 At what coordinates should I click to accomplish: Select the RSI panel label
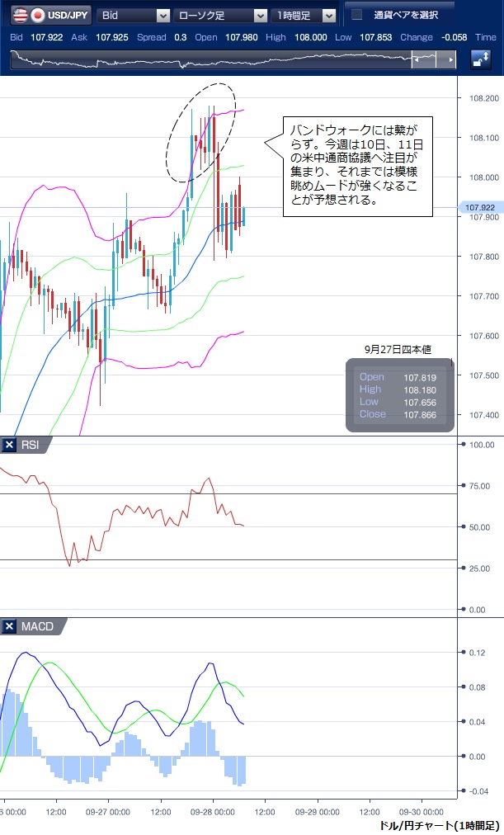[31, 446]
